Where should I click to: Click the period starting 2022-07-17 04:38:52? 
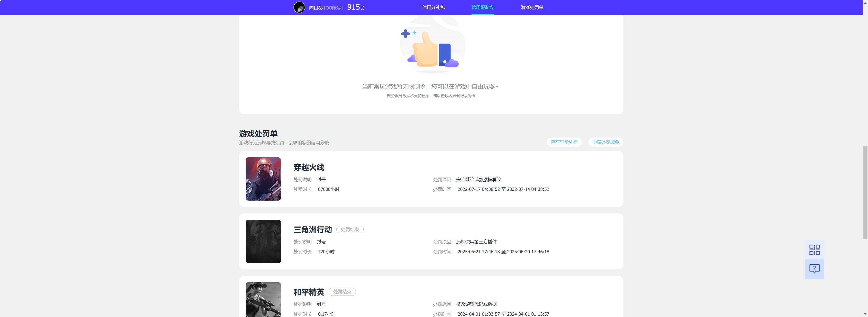[x=503, y=190]
